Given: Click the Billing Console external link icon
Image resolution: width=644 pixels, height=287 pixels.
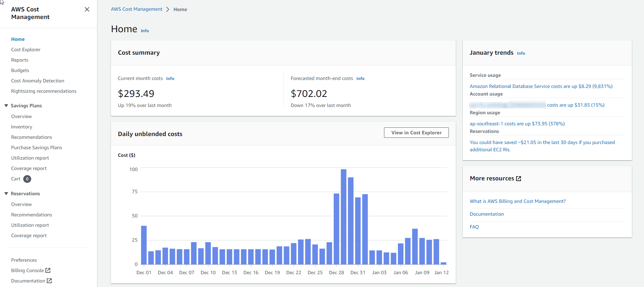Looking at the screenshot, I should (x=48, y=270).
